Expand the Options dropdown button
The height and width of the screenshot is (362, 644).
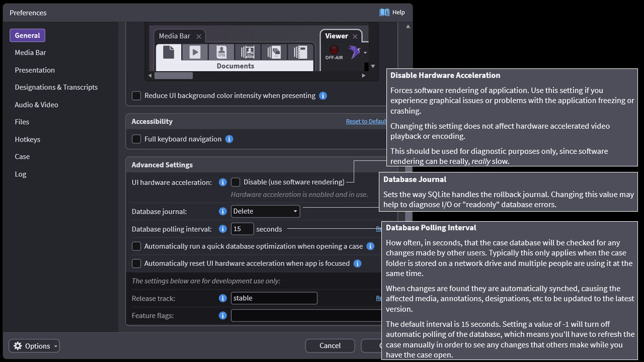(34, 346)
